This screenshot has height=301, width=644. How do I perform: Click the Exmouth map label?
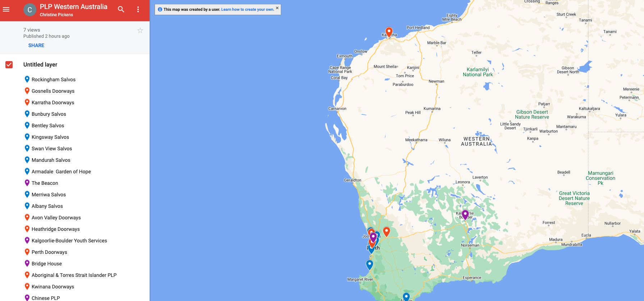(345, 56)
